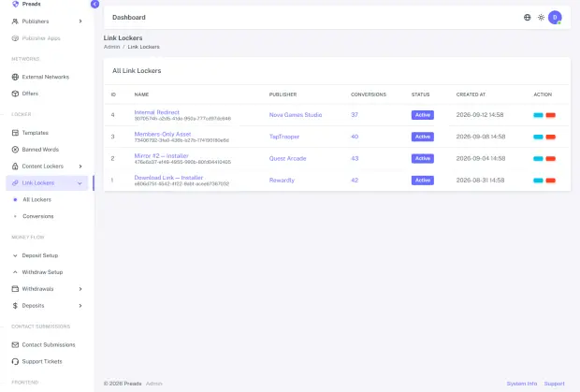Open Download Link — Installer locker link
This screenshot has width=580, height=392.
[x=168, y=178]
